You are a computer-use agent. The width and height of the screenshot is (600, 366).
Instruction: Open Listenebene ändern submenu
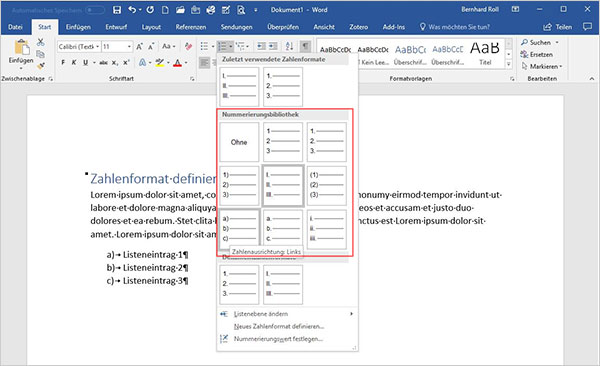tap(287, 314)
